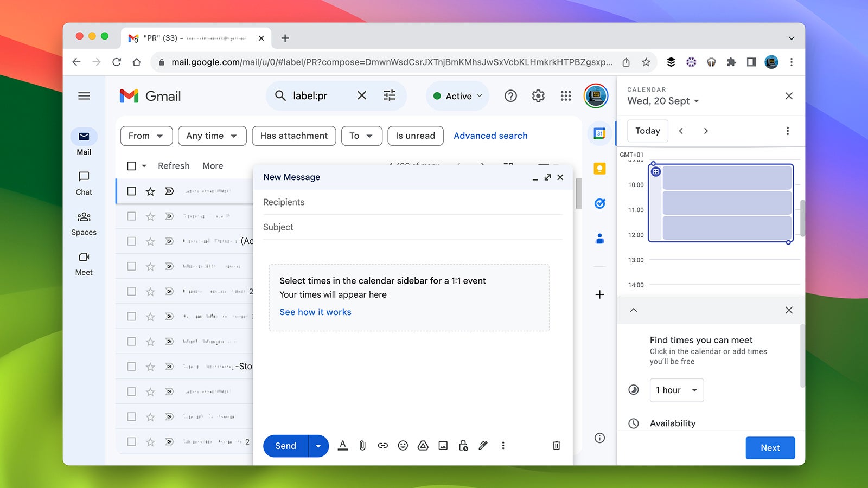868x488 pixels.
Task: Click the See how it works link
Action: [x=315, y=312]
